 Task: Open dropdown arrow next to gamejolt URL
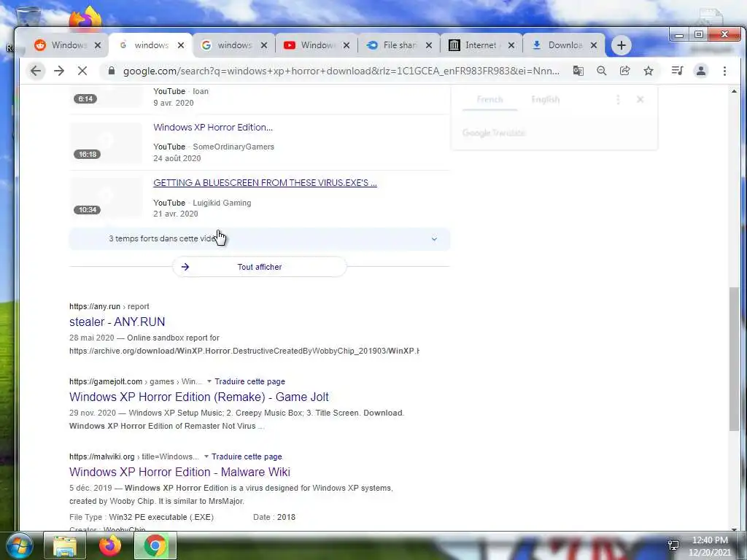coord(209,381)
